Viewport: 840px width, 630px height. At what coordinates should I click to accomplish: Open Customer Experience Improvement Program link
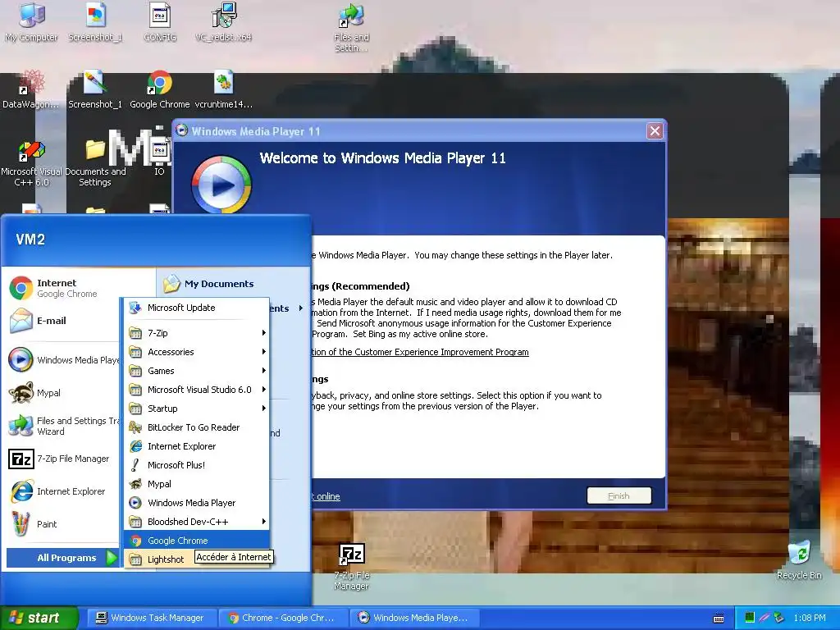420,352
